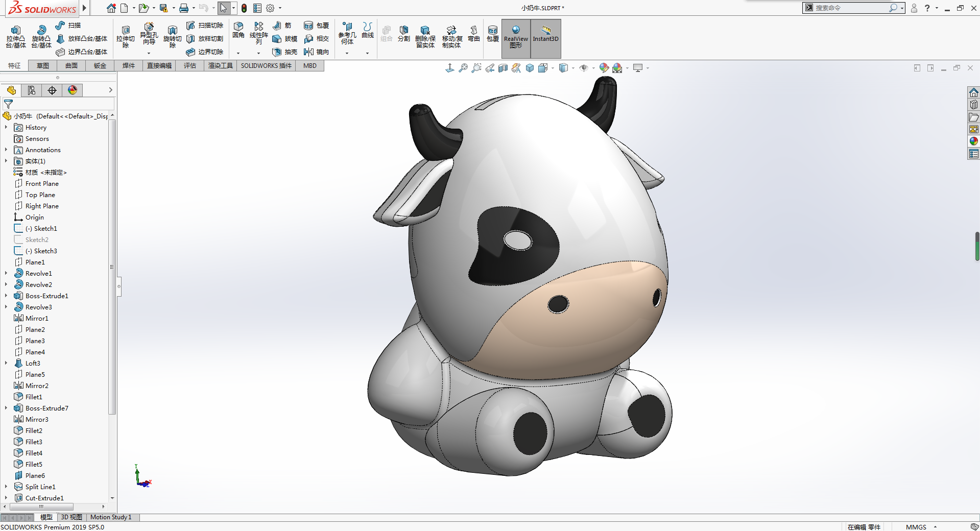This screenshot has height=531, width=980.
Task: Open the Motion Study 1 tab
Action: click(x=111, y=517)
